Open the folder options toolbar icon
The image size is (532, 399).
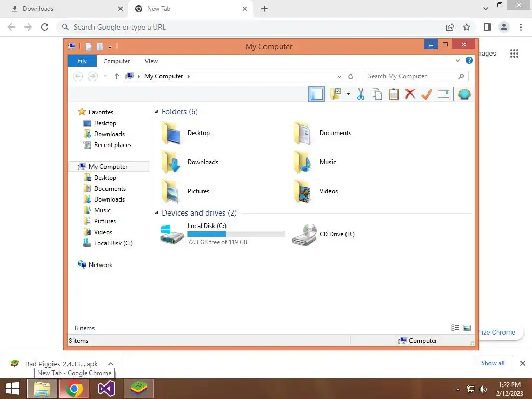pyautogui.click(x=336, y=94)
